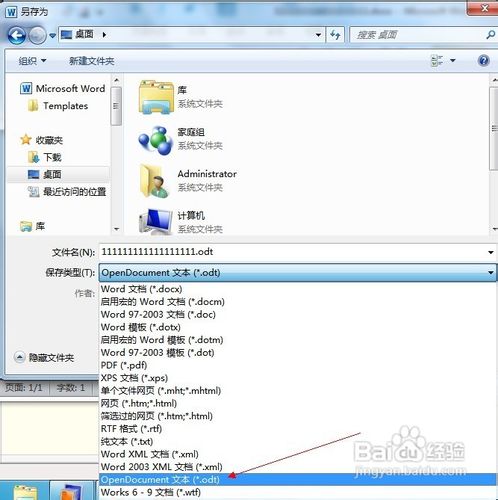The image size is (498, 500).
Task: Collapse folders with 隐藏文件夹
Action: point(44,358)
